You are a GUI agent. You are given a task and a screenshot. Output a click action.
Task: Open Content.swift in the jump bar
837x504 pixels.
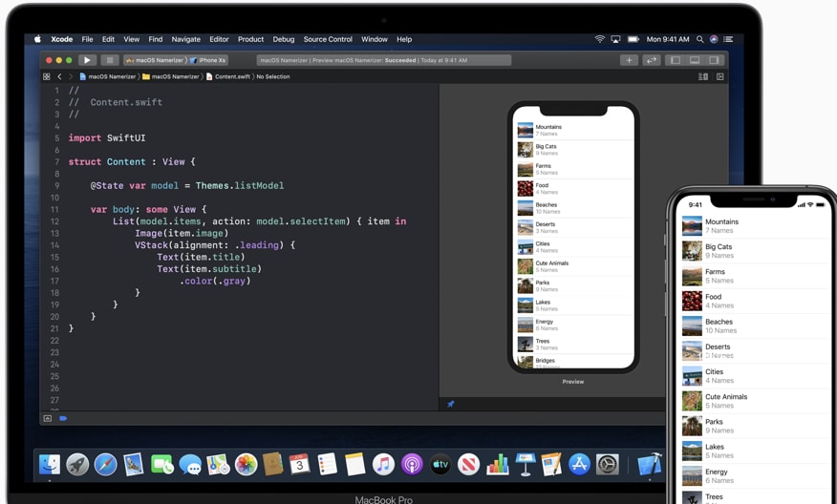228,76
